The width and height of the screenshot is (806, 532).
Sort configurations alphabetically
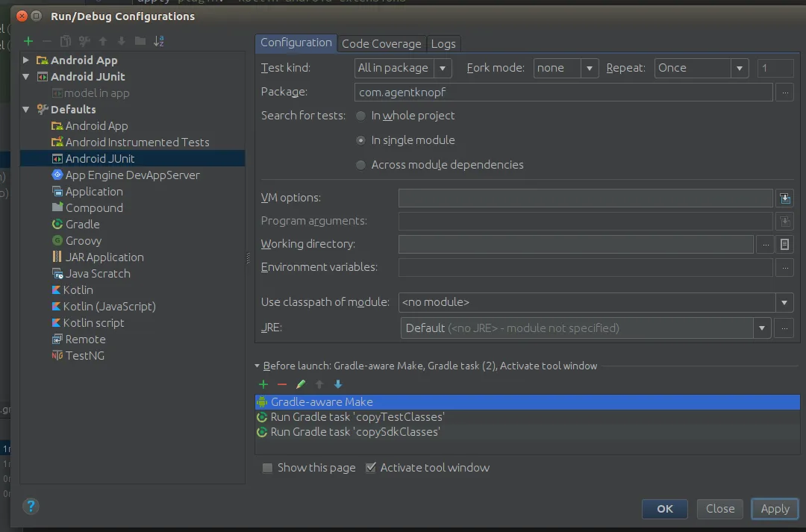pyautogui.click(x=159, y=41)
